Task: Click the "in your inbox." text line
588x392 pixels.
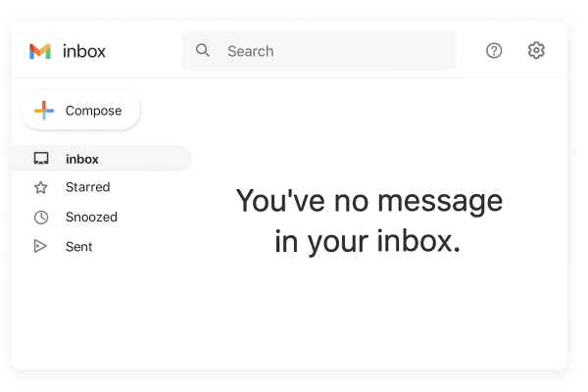Action: (367, 241)
